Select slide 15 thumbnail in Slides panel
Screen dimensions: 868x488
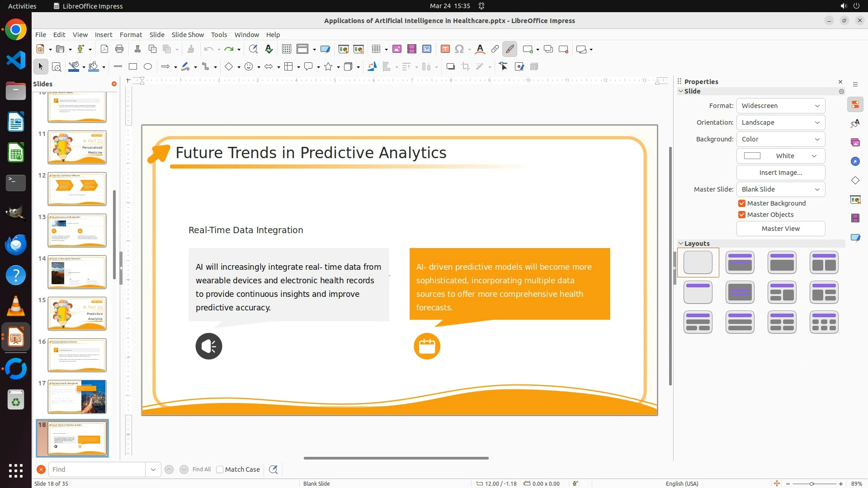point(77,314)
